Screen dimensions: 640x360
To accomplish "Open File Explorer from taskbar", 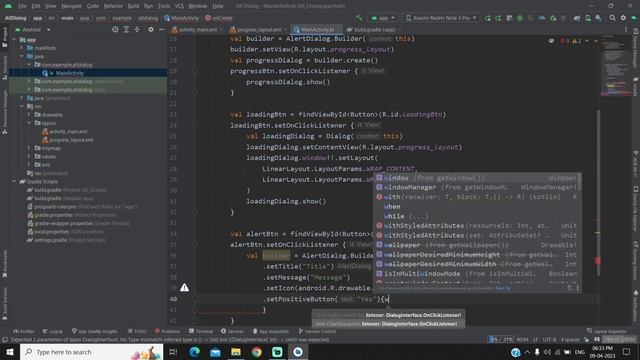I will point(236,352).
